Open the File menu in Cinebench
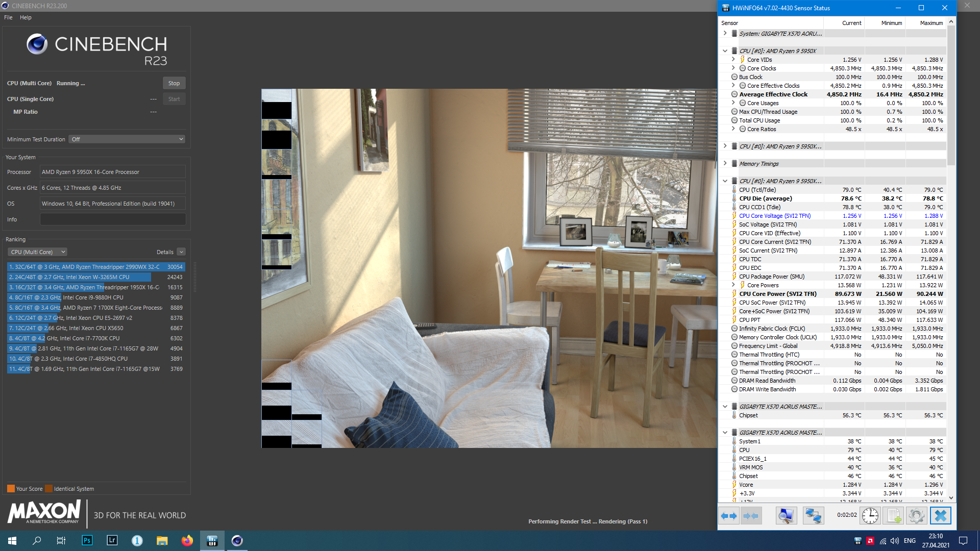Image resolution: width=980 pixels, height=551 pixels. (8, 17)
